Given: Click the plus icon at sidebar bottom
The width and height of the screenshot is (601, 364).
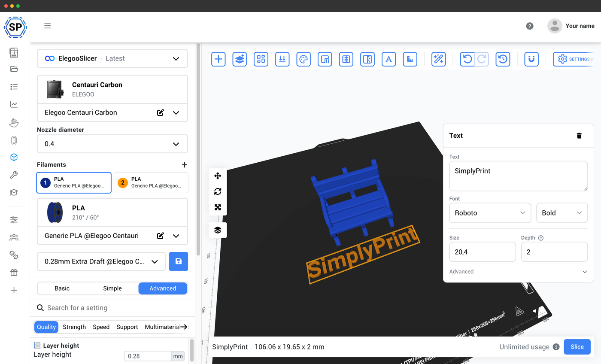Looking at the screenshot, I should point(14,290).
